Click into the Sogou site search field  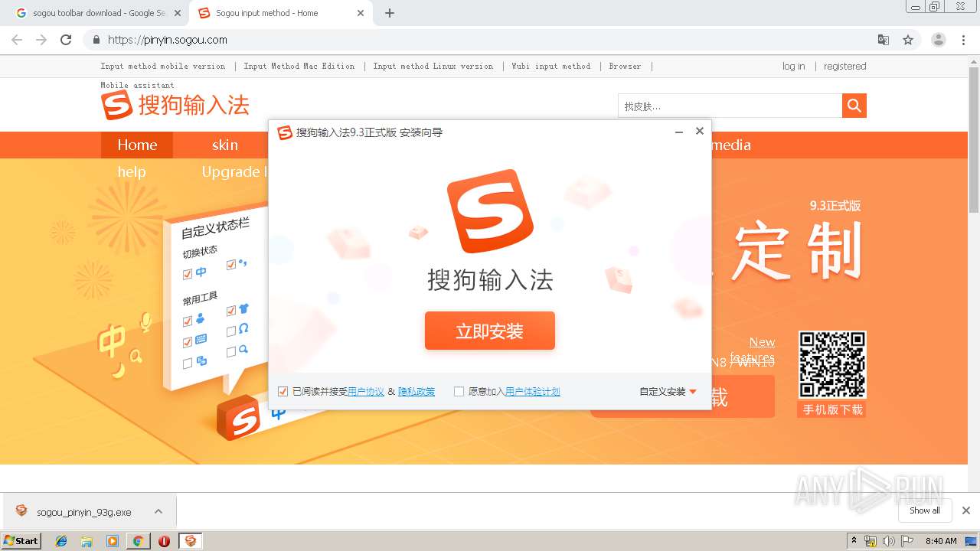[x=730, y=106]
